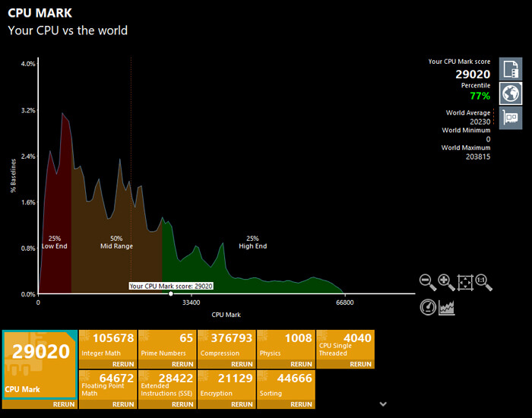Rerun the Physics test
The height and width of the screenshot is (418, 532).
pyautogui.click(x=301, y=364)
